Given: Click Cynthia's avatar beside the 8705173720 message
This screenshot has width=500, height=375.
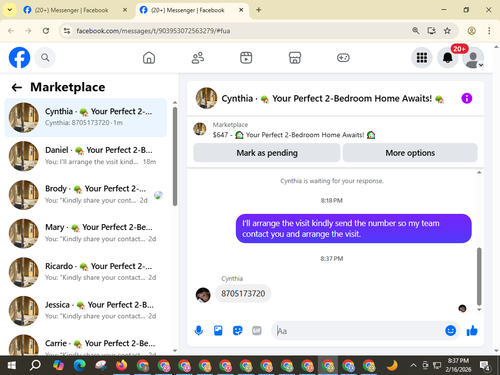Looking at the screenshot, I should pos(203,295).
